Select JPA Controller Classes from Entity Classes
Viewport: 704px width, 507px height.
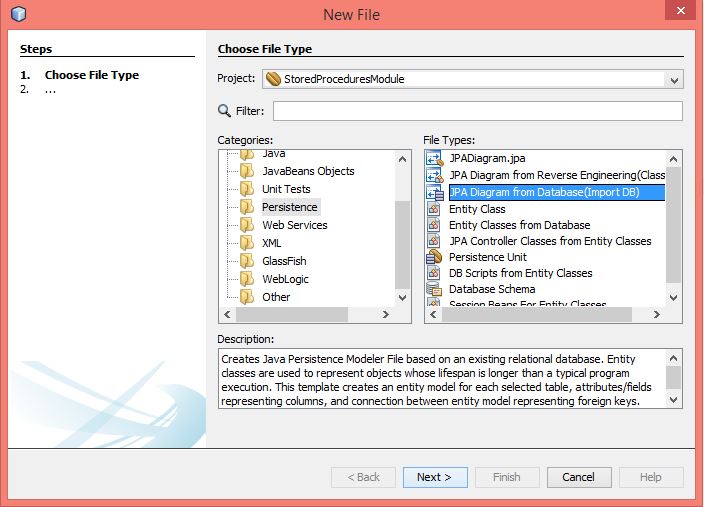point(550,241)
